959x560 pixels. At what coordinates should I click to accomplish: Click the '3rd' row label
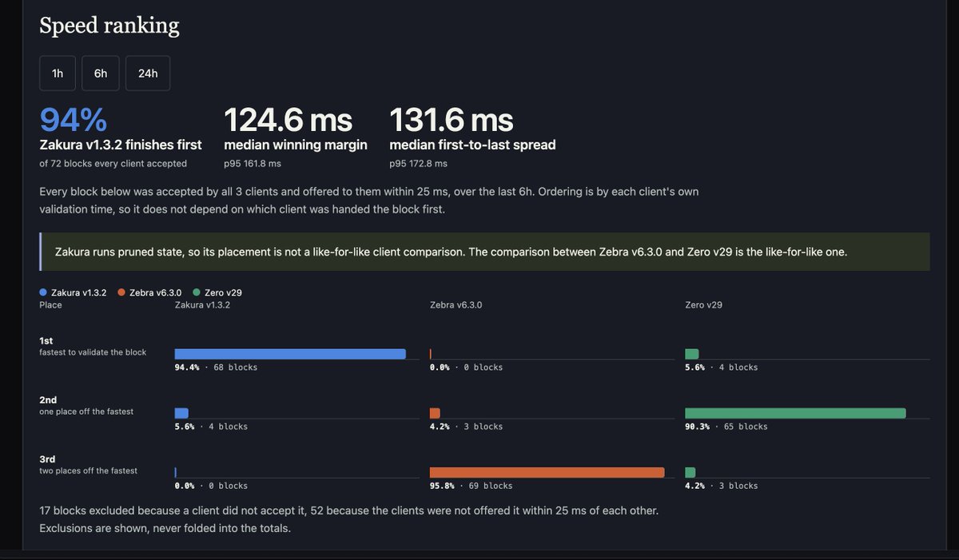[x=47, y=459]
